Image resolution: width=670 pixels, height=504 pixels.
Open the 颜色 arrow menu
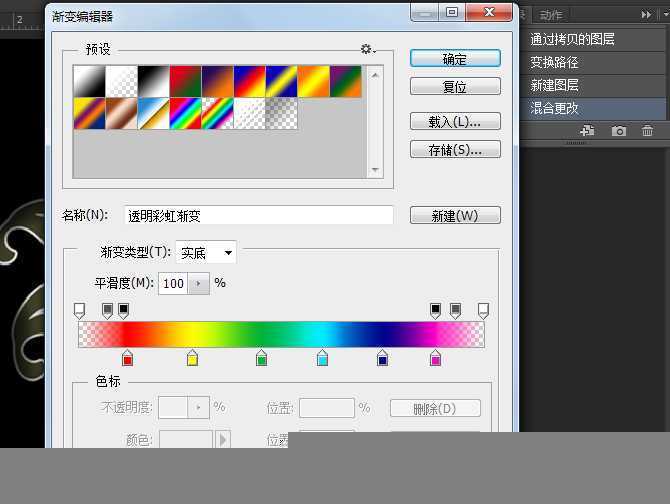pos(223,439)
